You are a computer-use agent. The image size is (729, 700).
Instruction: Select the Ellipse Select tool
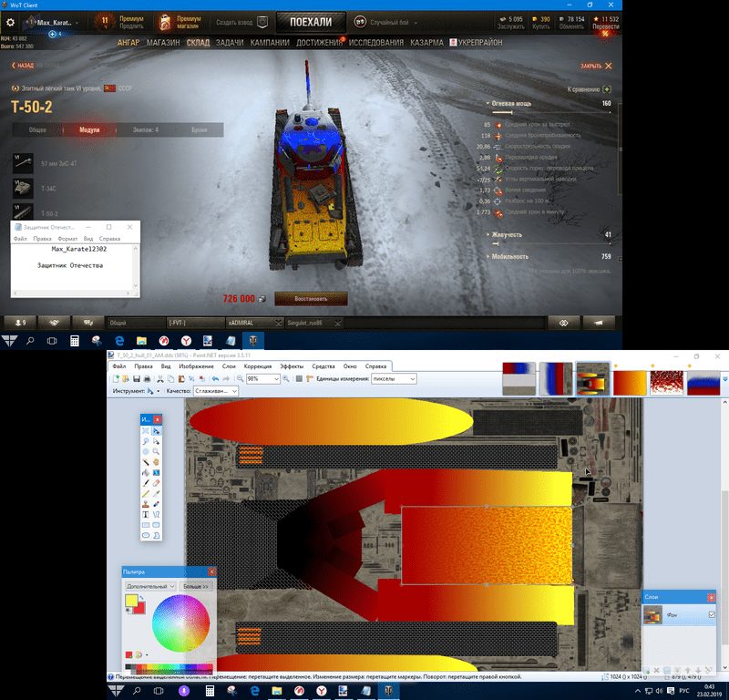pos(146,452)
